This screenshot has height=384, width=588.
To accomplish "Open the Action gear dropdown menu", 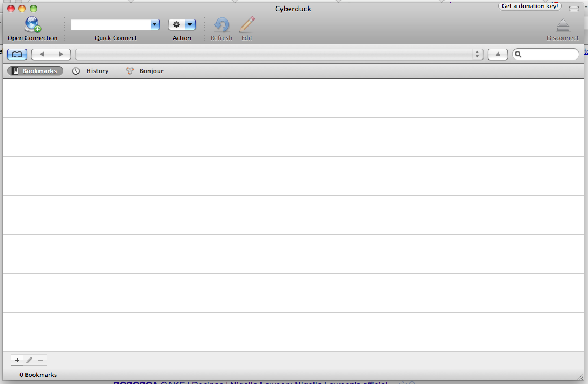I will point(182,24).
